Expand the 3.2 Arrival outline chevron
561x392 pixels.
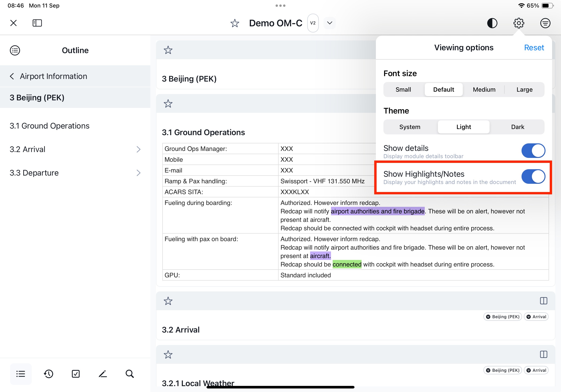[x=139, y=149]
